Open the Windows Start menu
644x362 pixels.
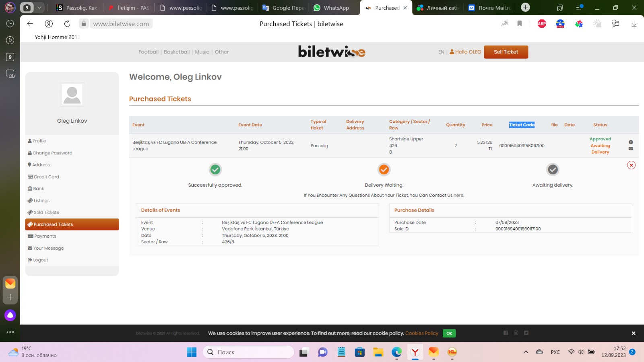click(x=192, y=352)
